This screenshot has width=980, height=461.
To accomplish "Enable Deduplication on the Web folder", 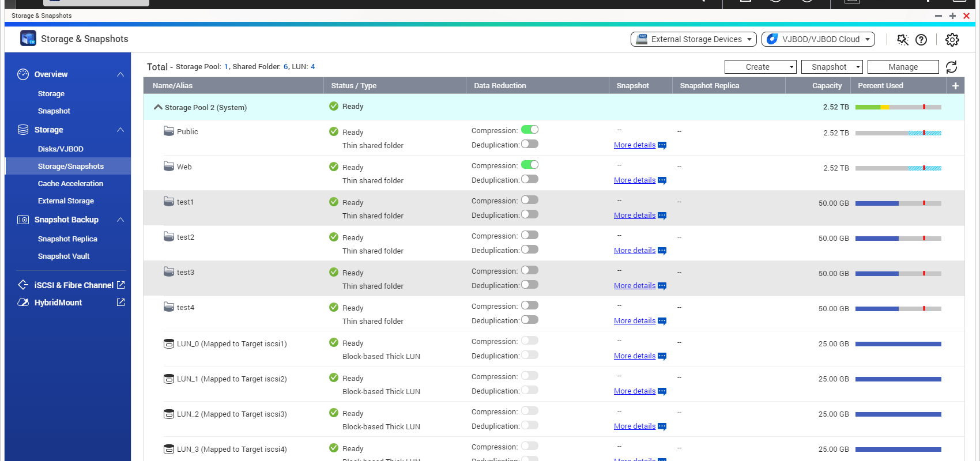I will click(x=530, y=179).
